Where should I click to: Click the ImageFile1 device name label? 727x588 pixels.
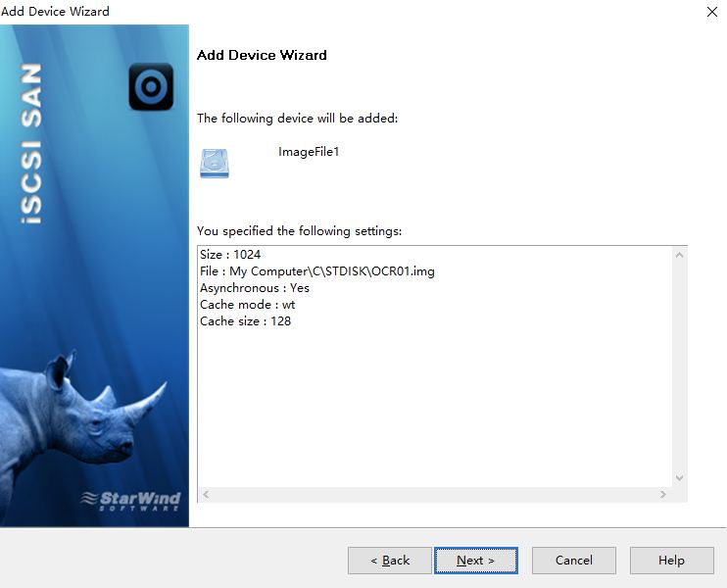tap(309, 152)
